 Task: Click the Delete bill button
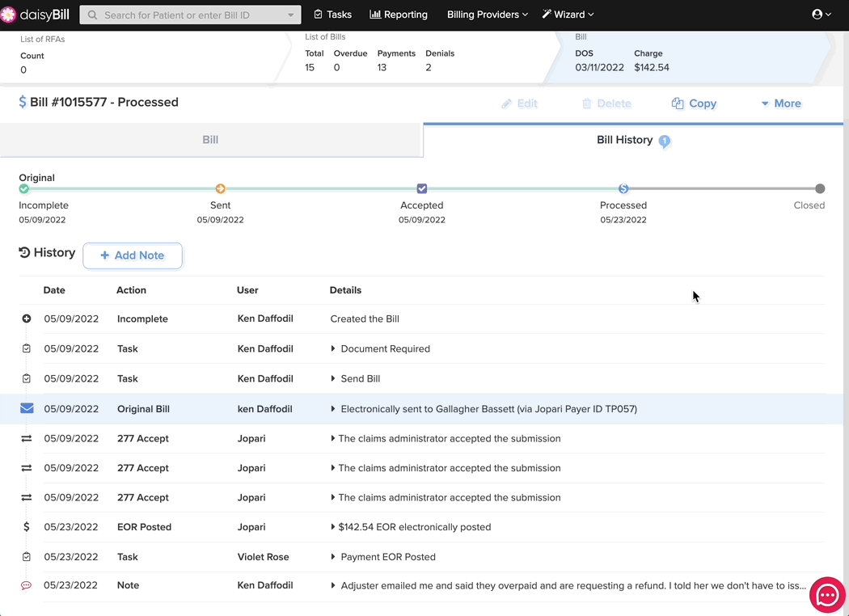pos(607,103)
